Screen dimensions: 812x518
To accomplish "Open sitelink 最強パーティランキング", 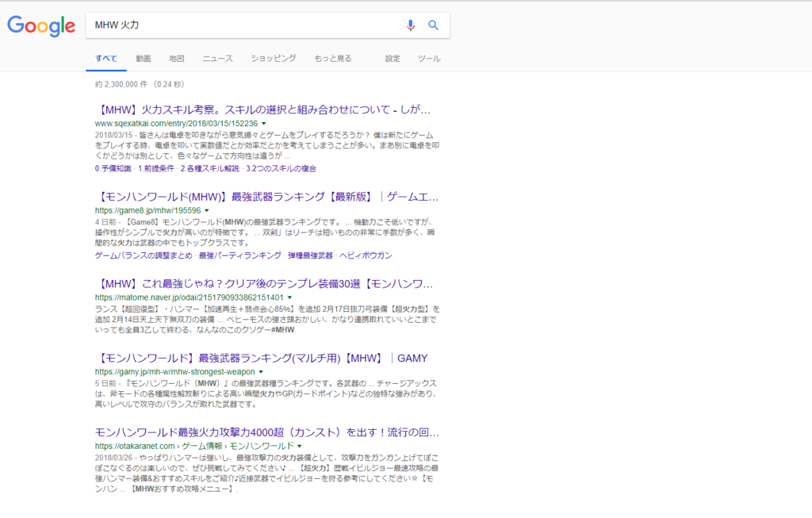I will pyautogui.click(x=240, y=255).
